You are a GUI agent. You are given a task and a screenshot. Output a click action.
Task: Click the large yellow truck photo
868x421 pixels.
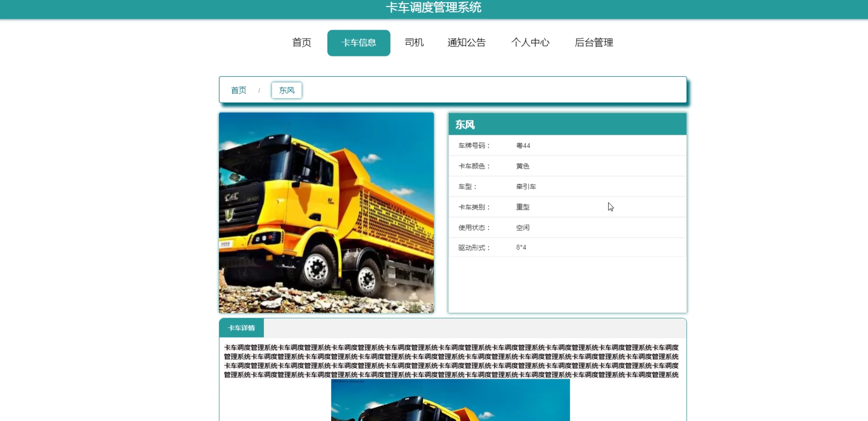coord(327,213)
